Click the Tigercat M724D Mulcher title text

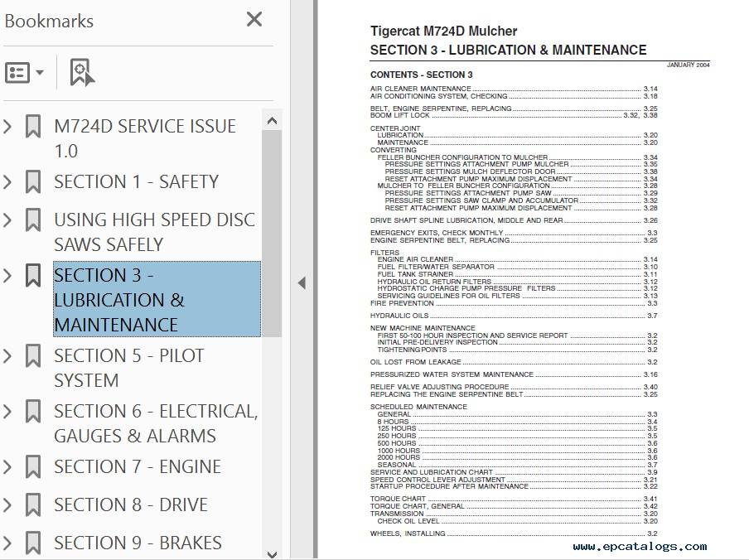444,31
